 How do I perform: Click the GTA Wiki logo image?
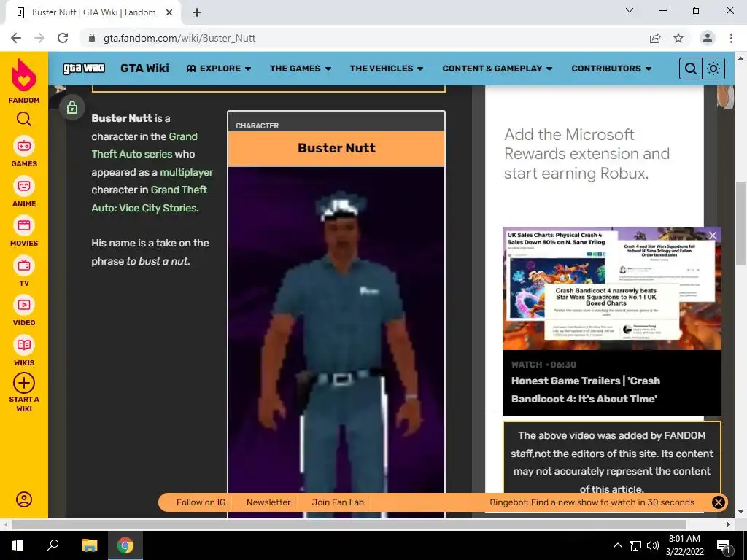click(84, 68)
